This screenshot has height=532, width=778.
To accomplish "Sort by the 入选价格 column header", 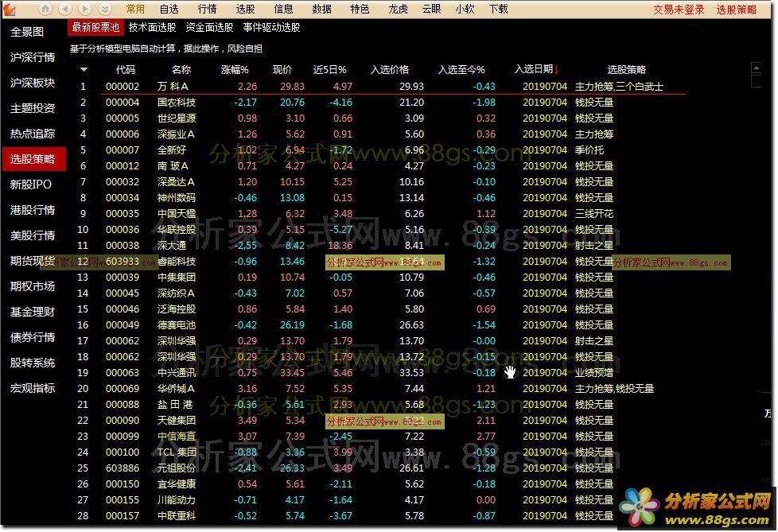I will [390, 70].
